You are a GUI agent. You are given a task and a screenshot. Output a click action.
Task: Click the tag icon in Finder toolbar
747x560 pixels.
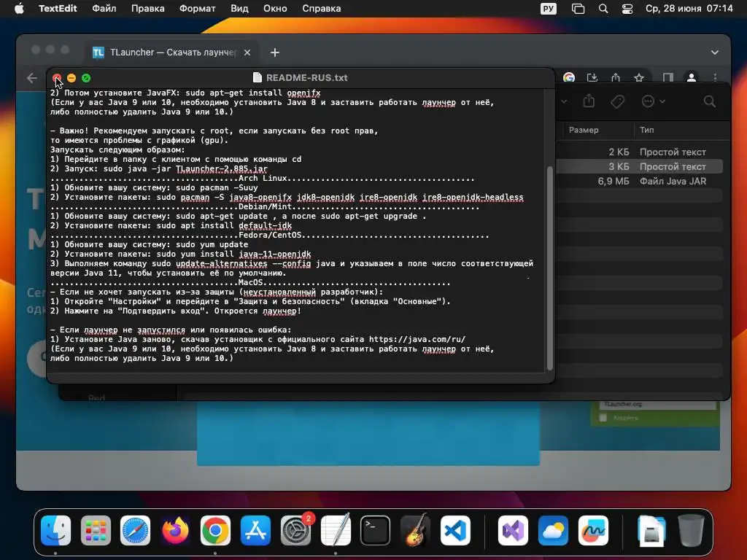point(617,101)
